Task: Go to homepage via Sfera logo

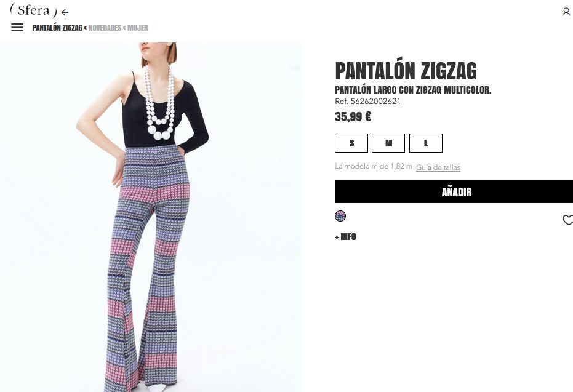Action: [34, 10]
